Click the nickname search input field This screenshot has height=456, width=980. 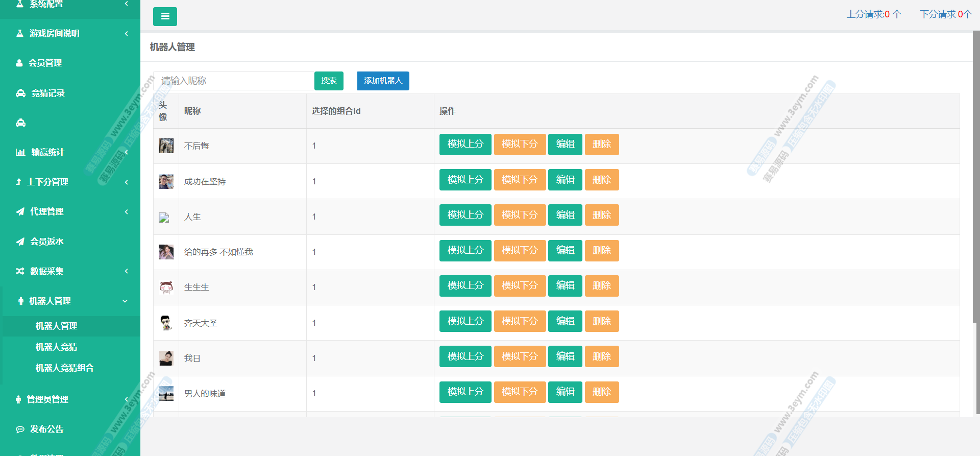pos(234,81)
